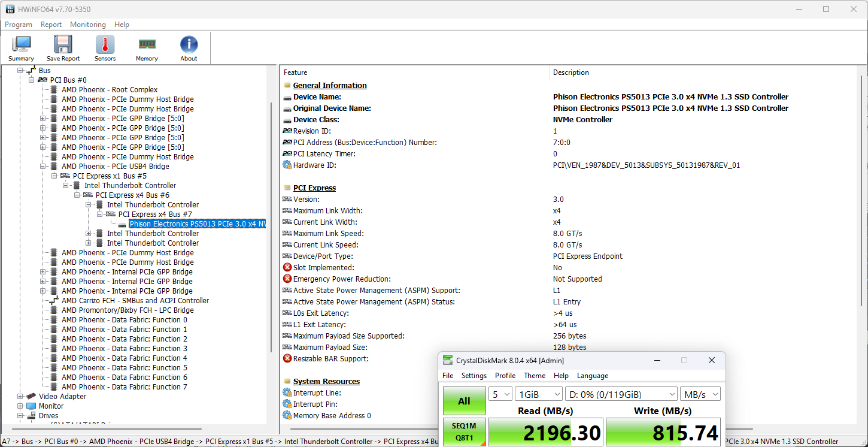Click the Hardware ID value PCI\VEN_1987

point(647,165)
